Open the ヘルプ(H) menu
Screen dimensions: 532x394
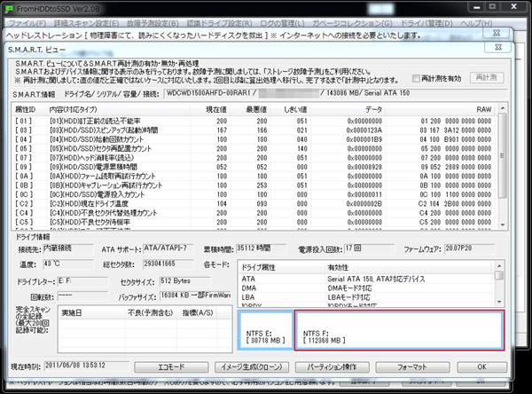tap(476, 23)
